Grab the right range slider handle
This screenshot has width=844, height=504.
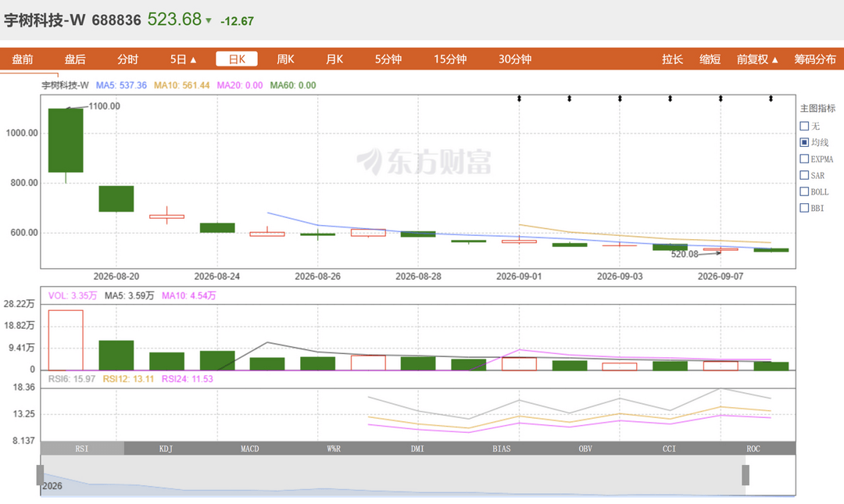tap(746, 475)
